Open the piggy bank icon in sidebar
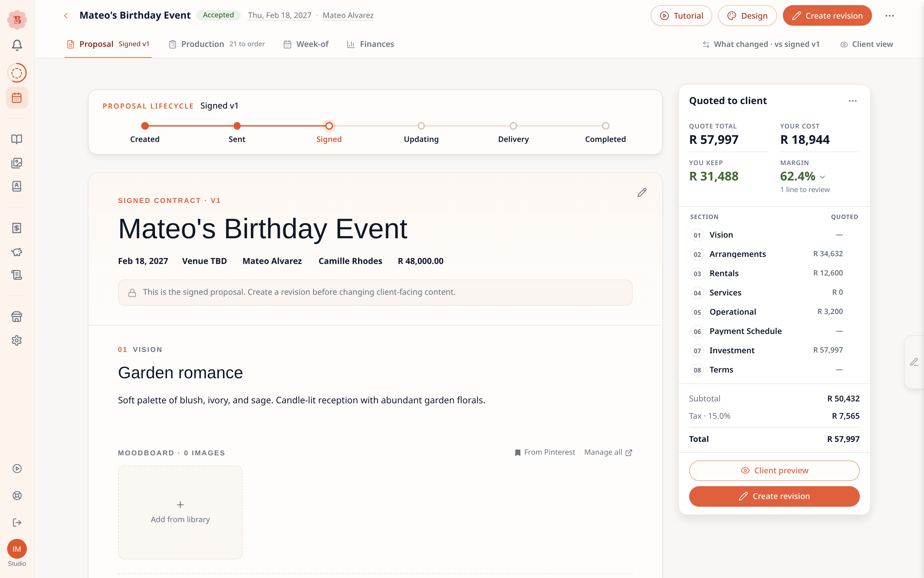 tap(17, 252)
